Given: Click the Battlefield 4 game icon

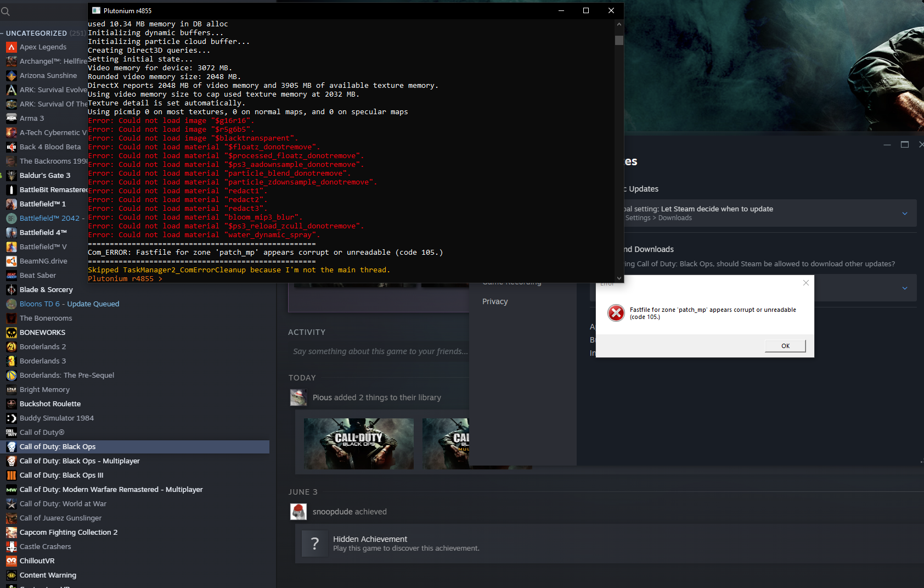Looking at the screenshot, I should point(12,233).
